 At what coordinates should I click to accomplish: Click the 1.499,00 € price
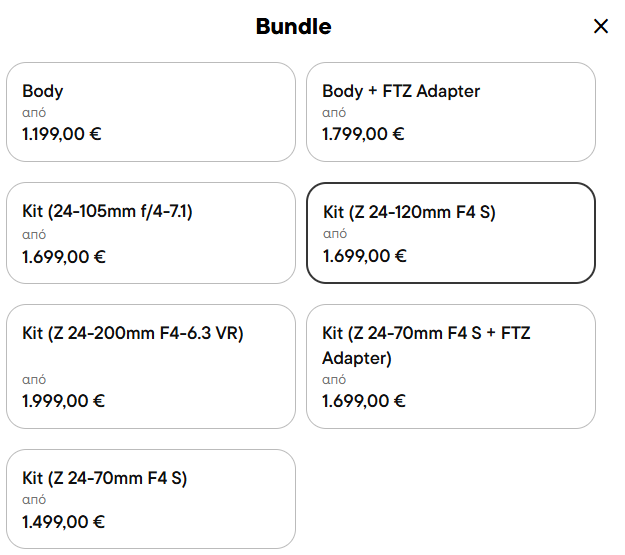click(x=64, y=521)
